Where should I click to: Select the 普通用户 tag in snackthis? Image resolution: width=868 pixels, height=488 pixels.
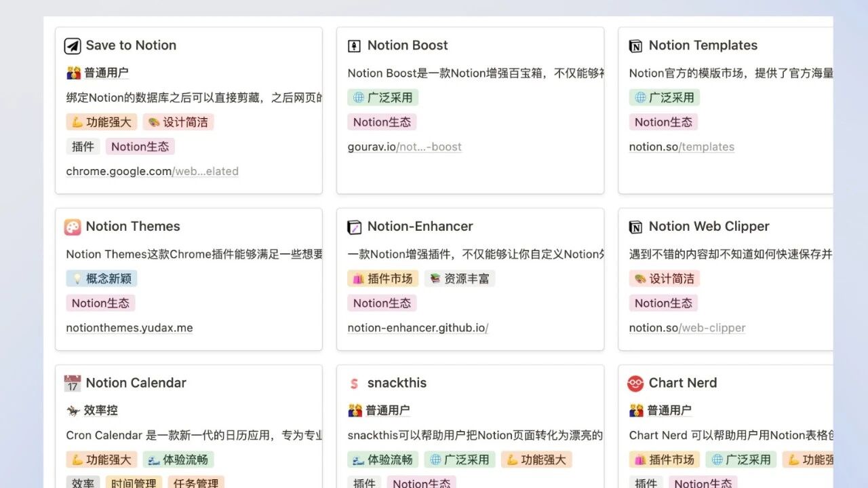coord(379,410)
